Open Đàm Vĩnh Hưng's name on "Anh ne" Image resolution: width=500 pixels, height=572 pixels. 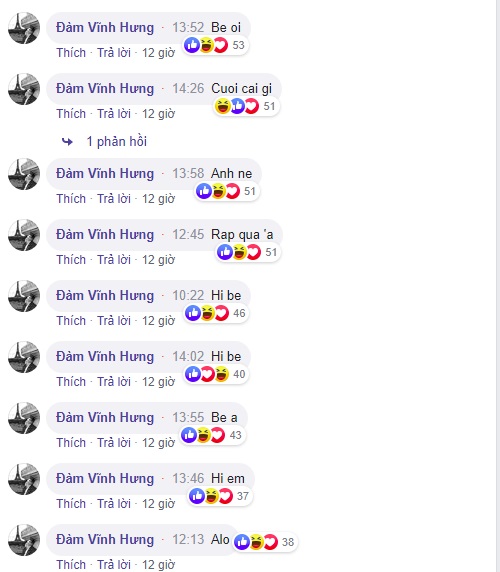point(105,173)
